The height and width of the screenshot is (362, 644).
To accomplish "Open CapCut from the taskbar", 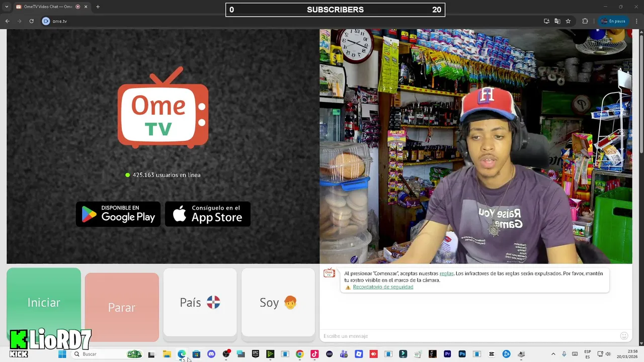I will coord(492,354).
